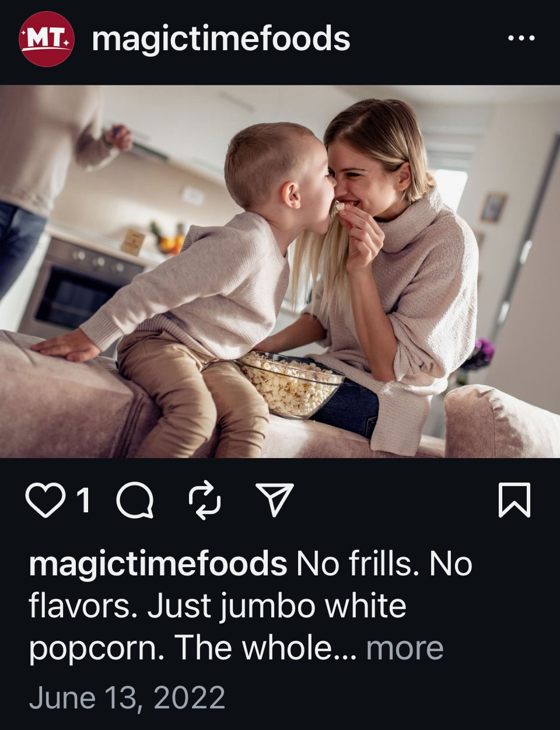This screenshot has width=560, height=730.
Task: Open the red MT profile avatar
Action: click(x=47, y=39)
